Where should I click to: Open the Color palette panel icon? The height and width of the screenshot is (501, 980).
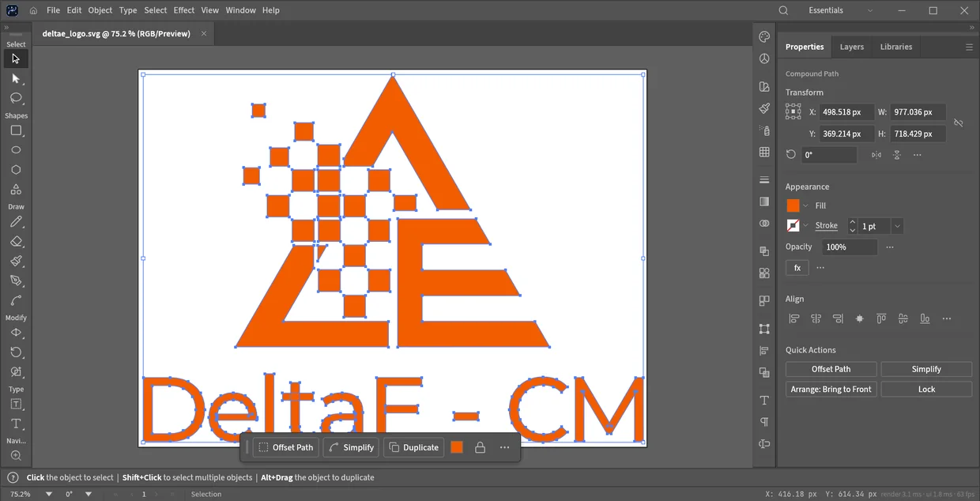point(764,37)
